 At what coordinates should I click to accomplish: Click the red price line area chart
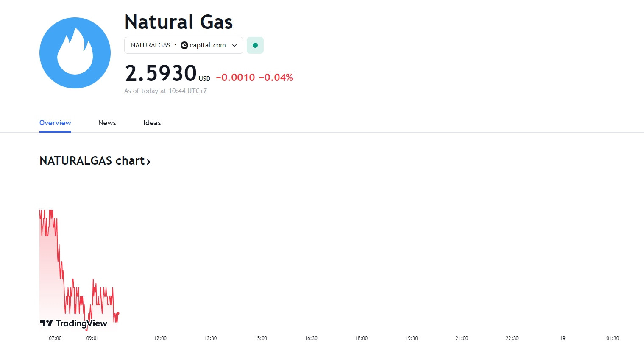[79, 270]
